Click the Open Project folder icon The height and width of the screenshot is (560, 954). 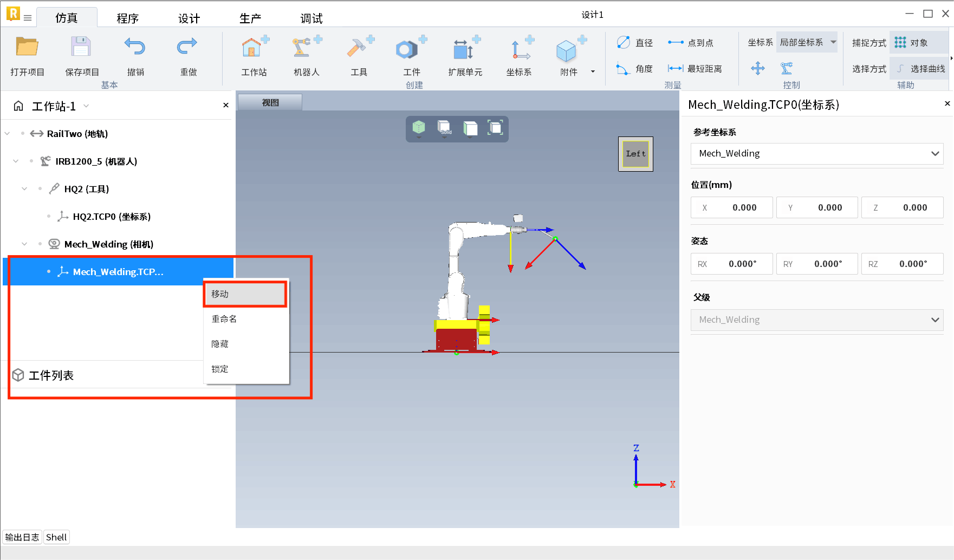(27, 48)
